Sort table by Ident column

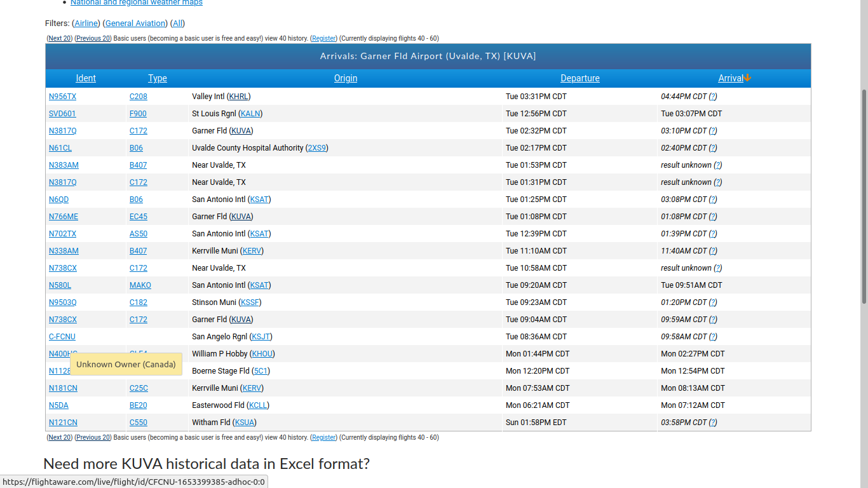(x=86, y=78)
